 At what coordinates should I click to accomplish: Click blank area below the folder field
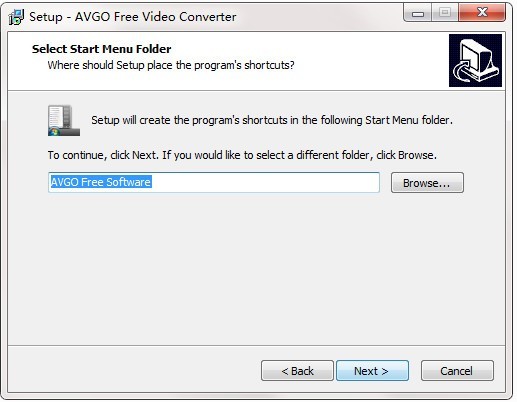256,267
